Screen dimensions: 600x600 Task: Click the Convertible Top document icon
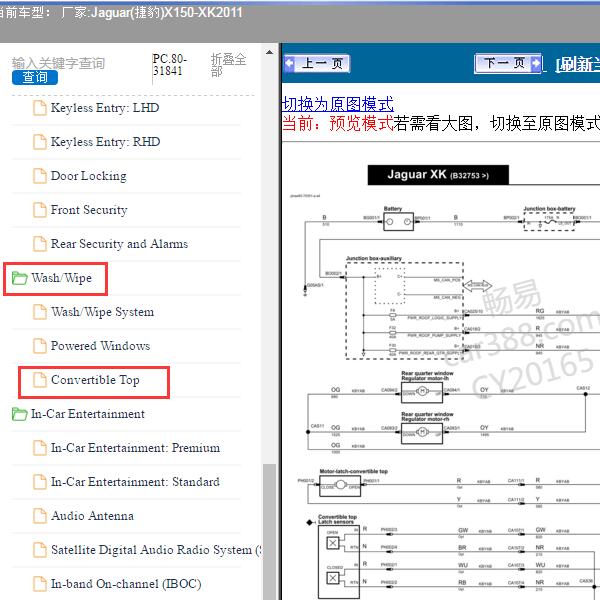[x=40, y=380]
